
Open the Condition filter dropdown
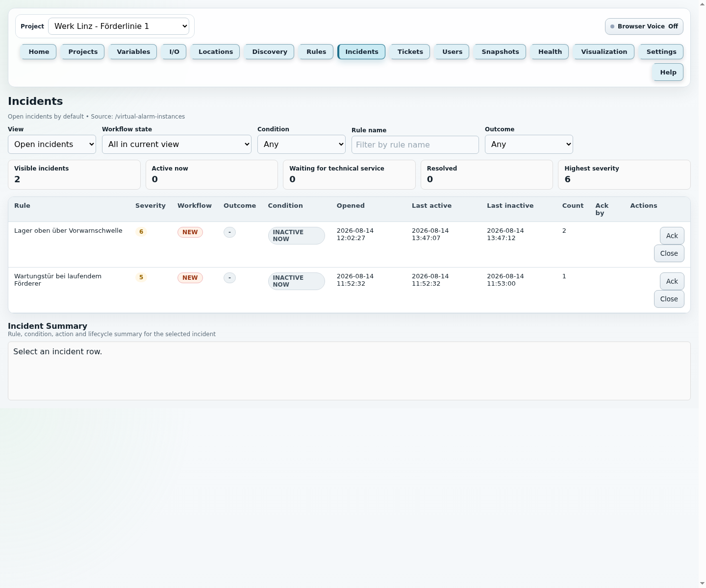(302, 144)
